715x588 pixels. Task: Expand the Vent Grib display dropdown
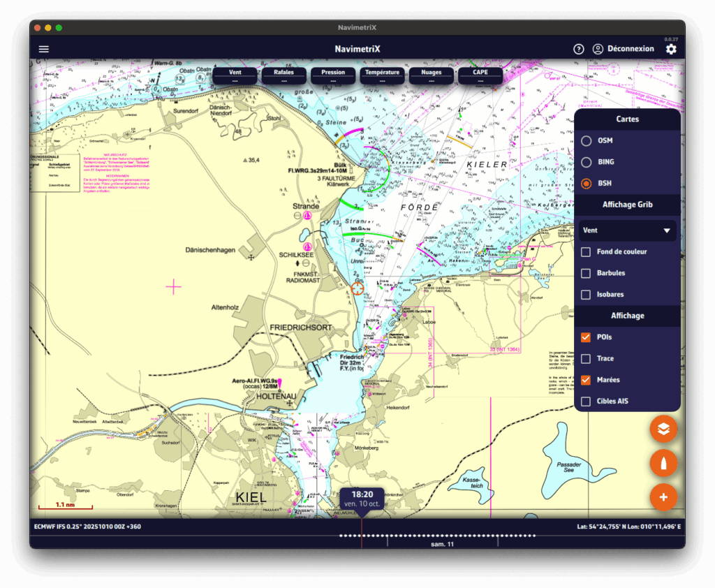[x=627, y=230]
